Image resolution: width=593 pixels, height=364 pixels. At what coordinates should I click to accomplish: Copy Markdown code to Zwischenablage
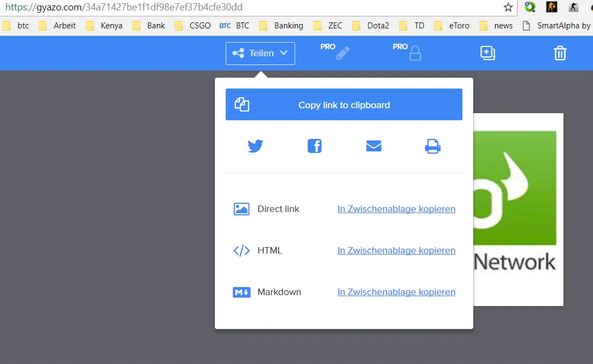396,292
